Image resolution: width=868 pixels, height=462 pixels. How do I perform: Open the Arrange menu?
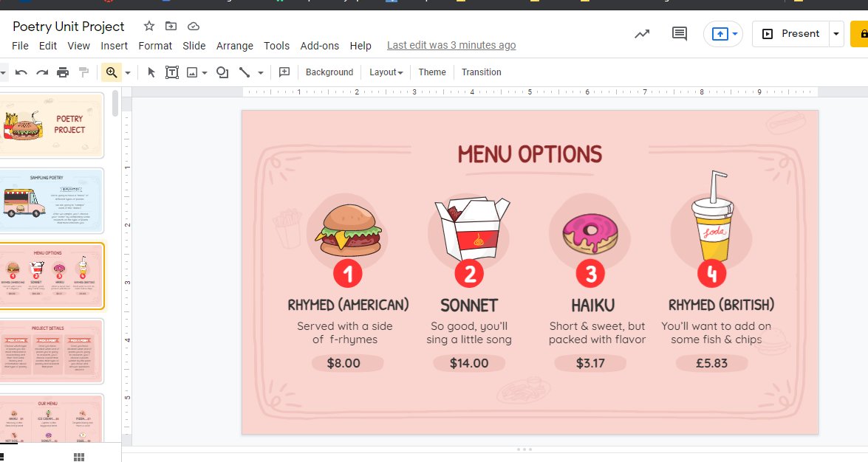pyautogui.click(x=235, y=46)
